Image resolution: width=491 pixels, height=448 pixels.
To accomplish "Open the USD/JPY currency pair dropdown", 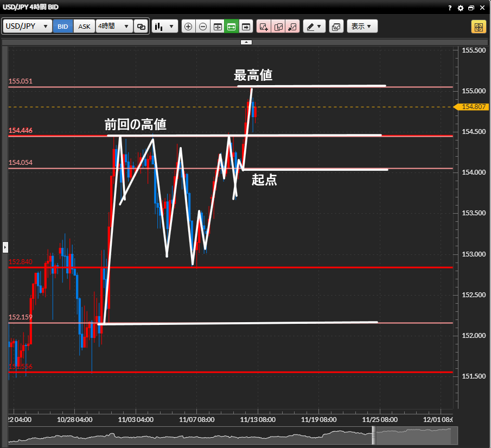I will (28, 27).
